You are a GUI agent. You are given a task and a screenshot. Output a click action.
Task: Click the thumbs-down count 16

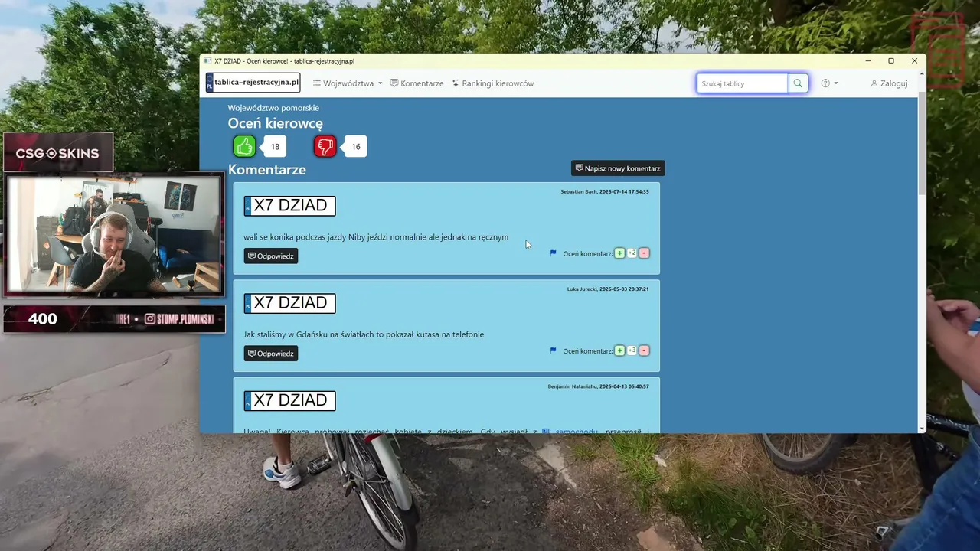tap(355, 147)
